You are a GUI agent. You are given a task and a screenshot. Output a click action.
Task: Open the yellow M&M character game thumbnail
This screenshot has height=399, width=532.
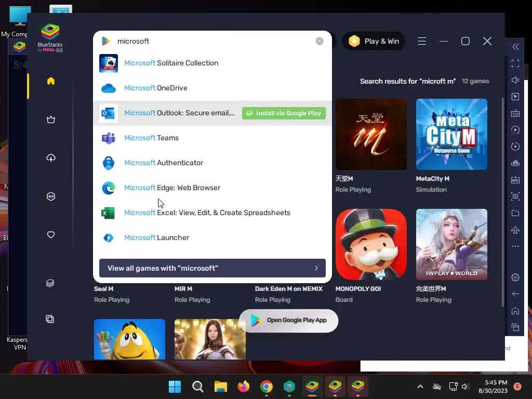tap(129, 339)
